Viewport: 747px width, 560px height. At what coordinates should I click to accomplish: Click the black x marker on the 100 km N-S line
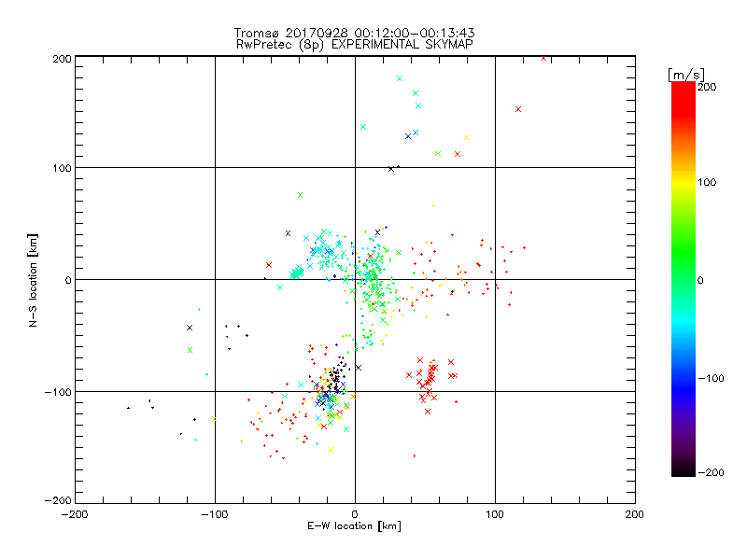(391, 169)
